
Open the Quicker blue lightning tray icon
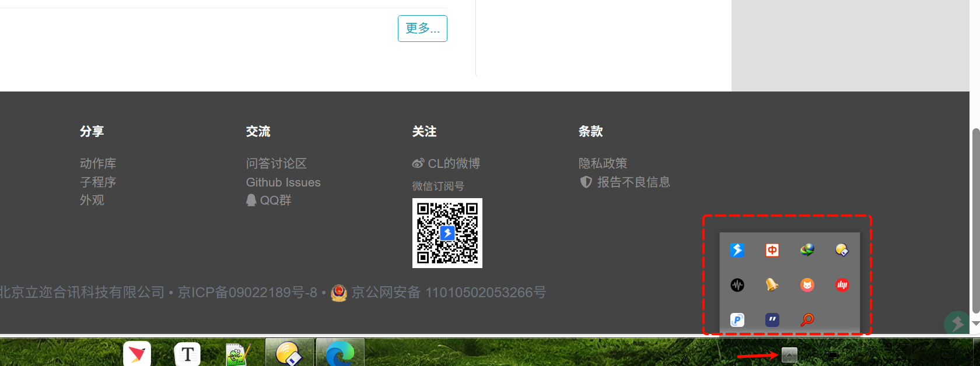point(737,250)
